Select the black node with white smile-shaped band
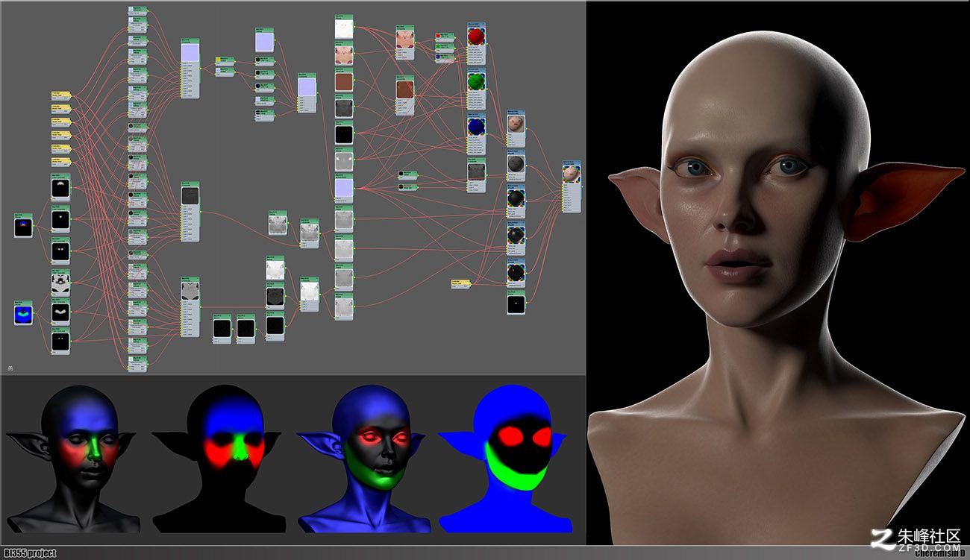Viewport: 970px width, 560px height. pos(60,310)
